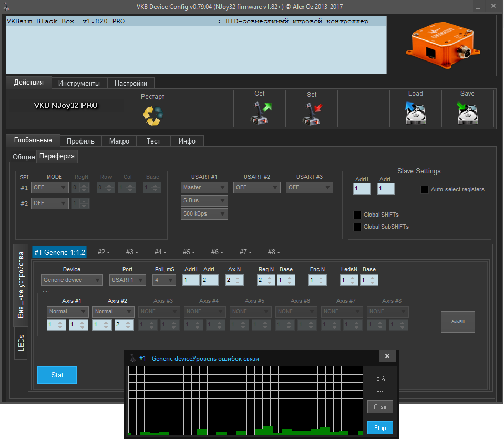
Task: Enable Auto-select registers checkbox
Action: tap(424, 190)
